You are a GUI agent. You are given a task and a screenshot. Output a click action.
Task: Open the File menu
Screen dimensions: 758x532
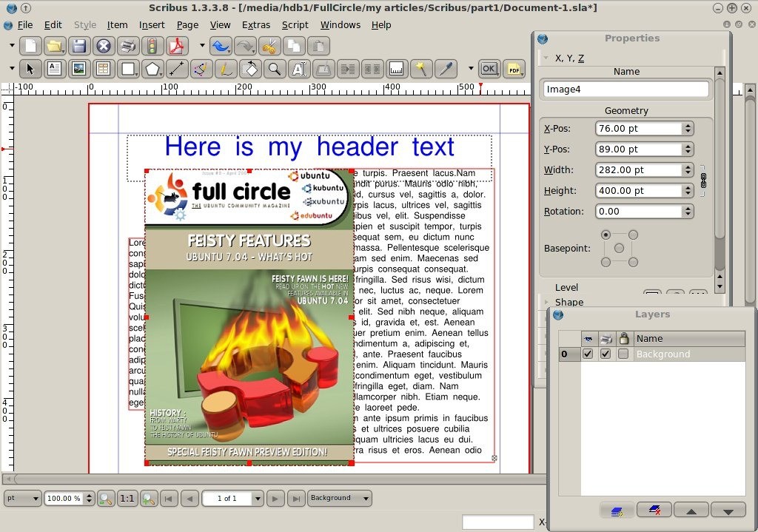[x=24, y=25]
